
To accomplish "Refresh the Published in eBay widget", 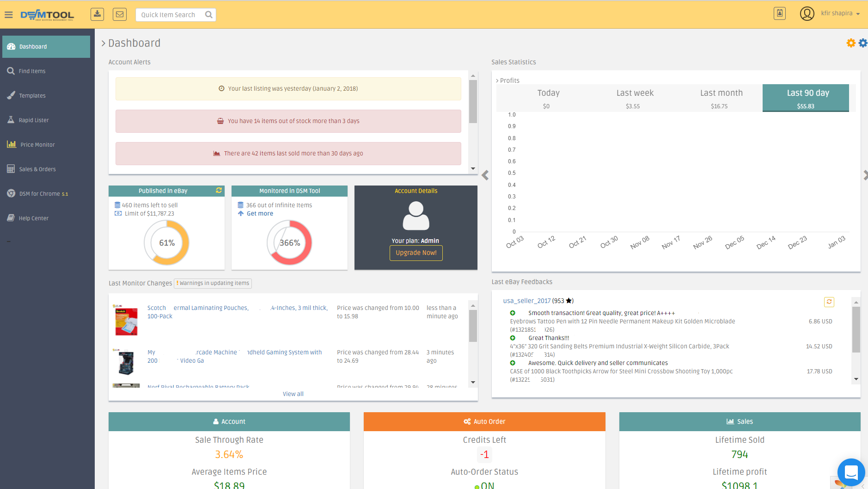I will 219,190.
